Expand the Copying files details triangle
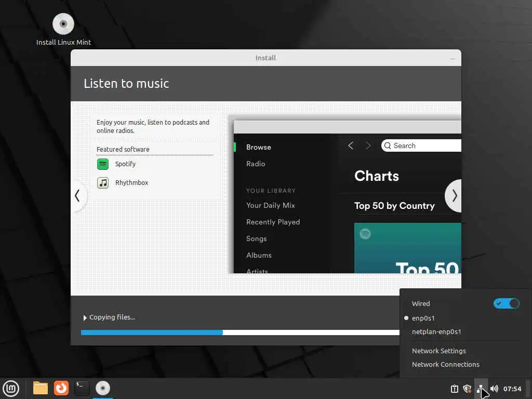The height and width of the screenshot is (399, 532). click(85, 318)
